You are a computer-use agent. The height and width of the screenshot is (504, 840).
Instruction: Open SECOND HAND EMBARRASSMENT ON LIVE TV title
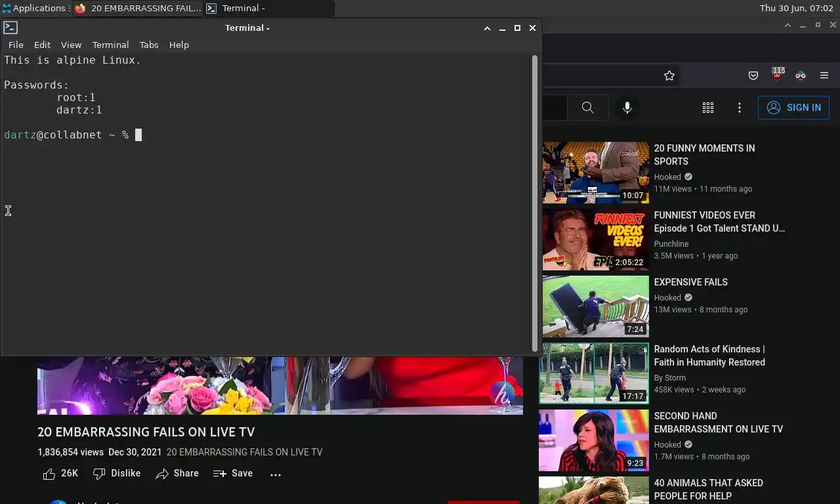718,423
